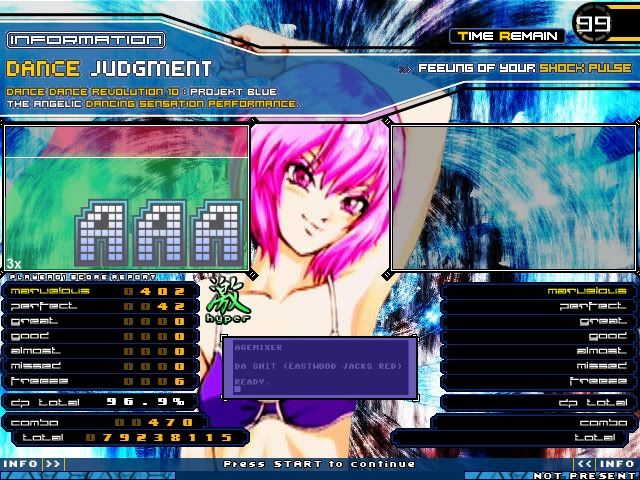Screen dimensions: 640x480
Task: Click the player two great row
Action: coord(539,321)
